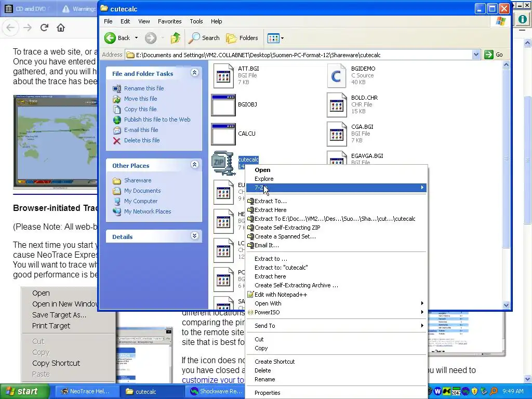
Task: Expand the Send To submenu arrow
Action: coord(422,326)
